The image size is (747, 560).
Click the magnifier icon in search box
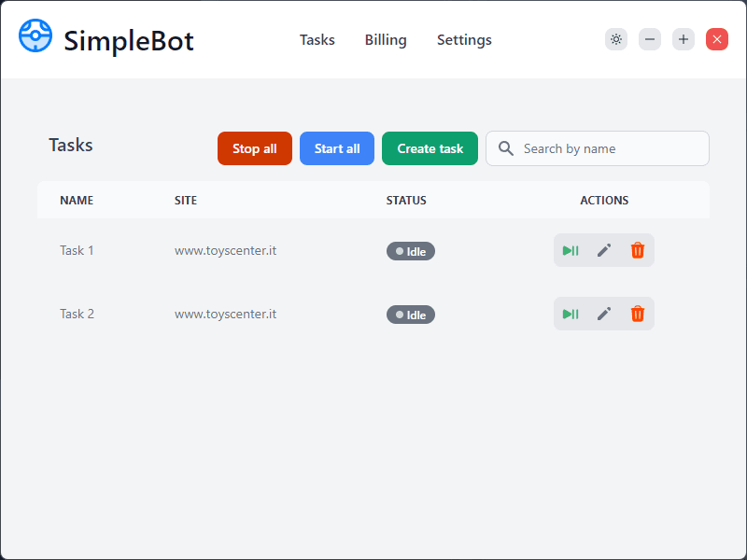[505, 148]
